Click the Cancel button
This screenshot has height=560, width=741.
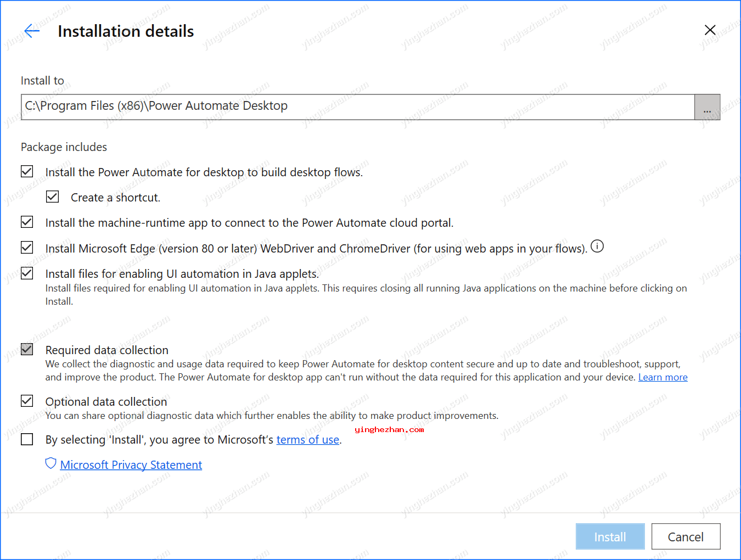coord(686,536)
